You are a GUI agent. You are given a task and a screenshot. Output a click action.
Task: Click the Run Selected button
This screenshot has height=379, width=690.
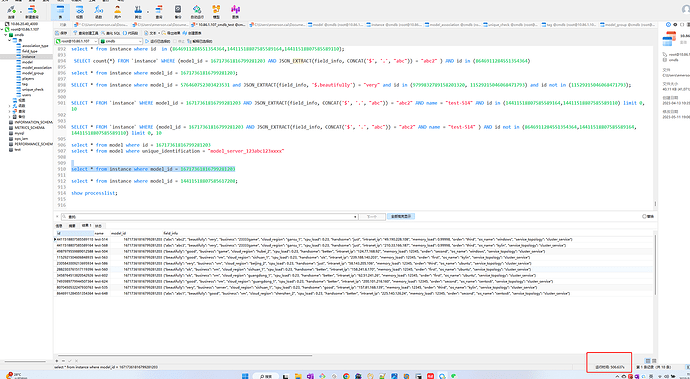point(159,41)
